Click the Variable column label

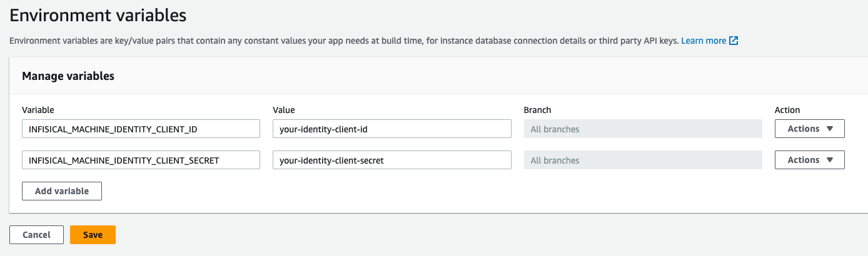38,109
